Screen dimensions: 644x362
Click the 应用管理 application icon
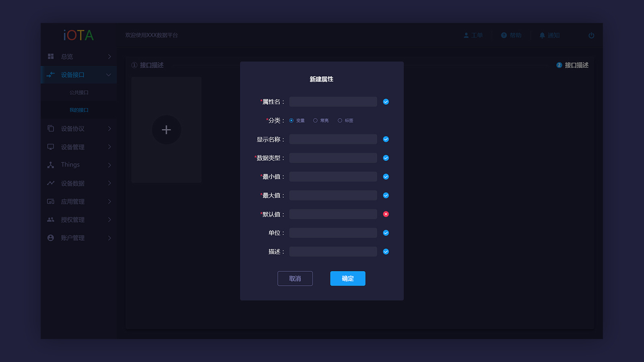(50, 202)
